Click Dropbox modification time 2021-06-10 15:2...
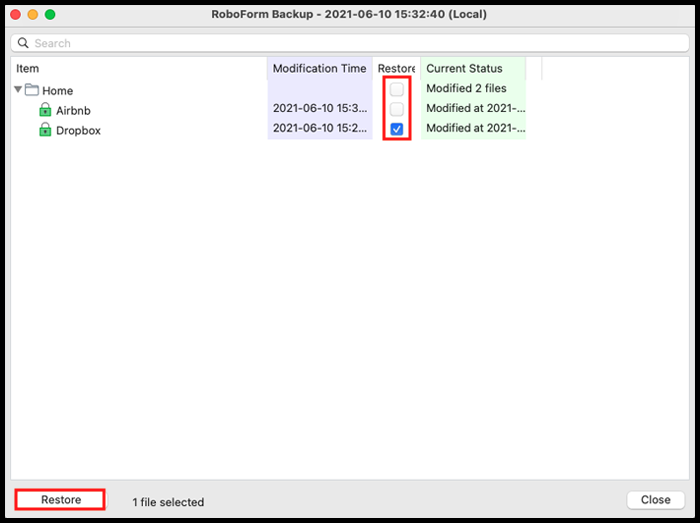Viewport: 700px width, 523px height. (320, 128)
